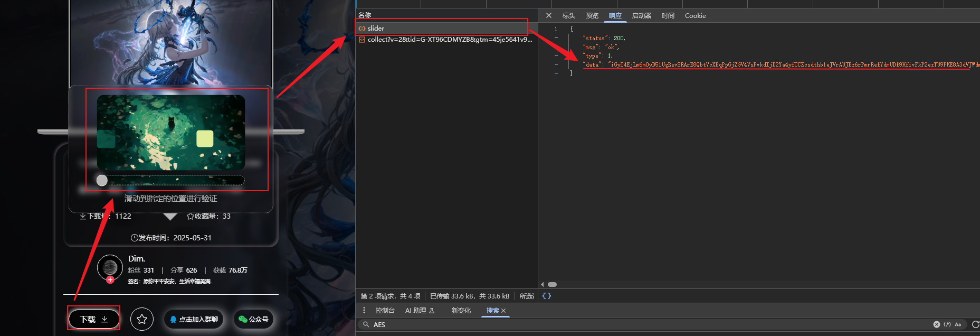The width and height of the screenshot is (980, 336).
Task: Click the horizontal scrollbar of response pane
Action: pyautogui.click(x=553, y=284)
